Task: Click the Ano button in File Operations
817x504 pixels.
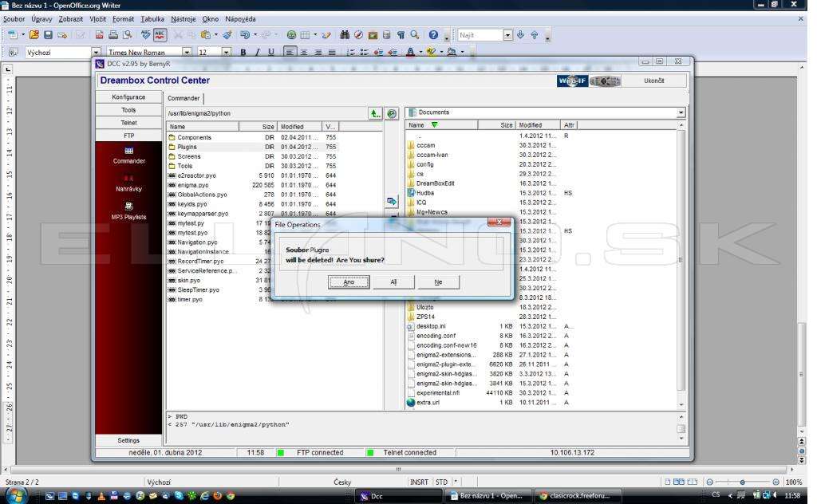Action: [349, 282]
